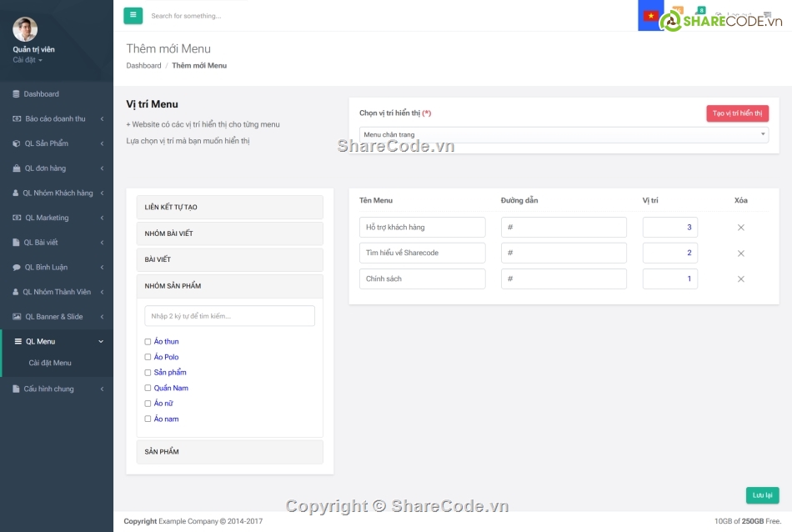Edit the Tìm hiểu về Sharecode name field
This screenshot has width=792, height=532.
[x=423, y=253]
